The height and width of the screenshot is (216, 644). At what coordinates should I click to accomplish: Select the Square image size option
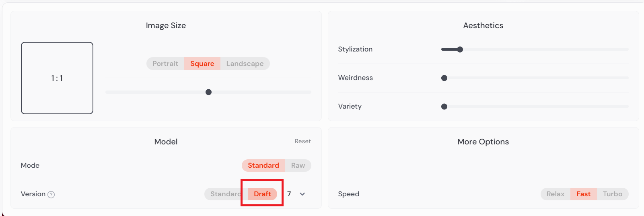(x=202, y=64)
